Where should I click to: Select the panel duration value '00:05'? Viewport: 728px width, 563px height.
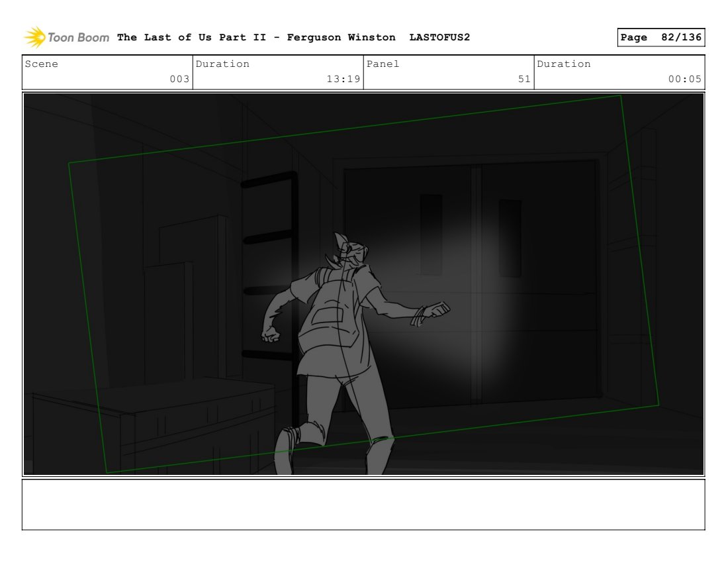(x=685, y=79)
